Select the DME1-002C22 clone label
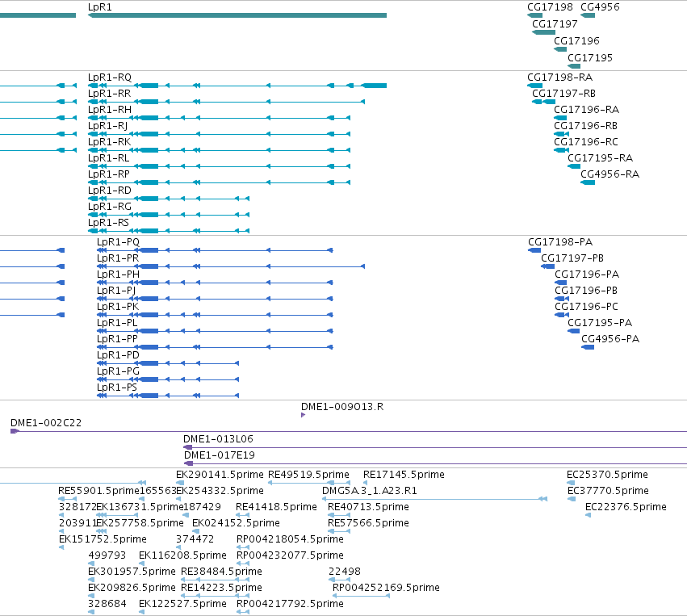The height and width of the screenshot is (616, 687). tap(46, 423)
